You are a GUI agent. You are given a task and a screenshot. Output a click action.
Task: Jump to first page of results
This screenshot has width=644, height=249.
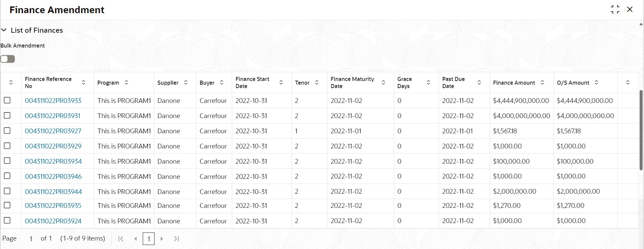coord(120,239)
